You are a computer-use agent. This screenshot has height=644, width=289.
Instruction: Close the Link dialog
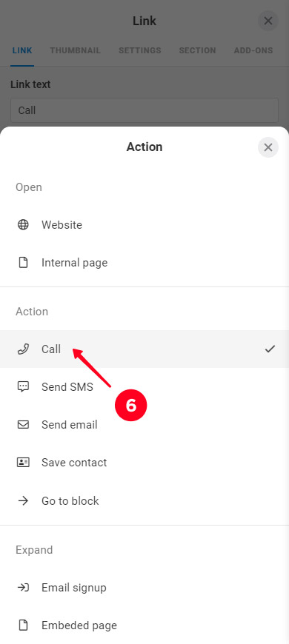click(268, 21)
